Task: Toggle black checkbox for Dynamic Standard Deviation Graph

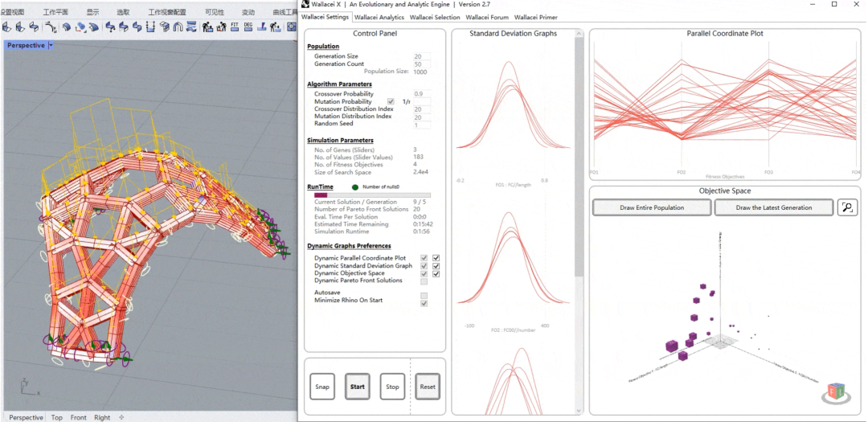Action: tap(436, 266)
